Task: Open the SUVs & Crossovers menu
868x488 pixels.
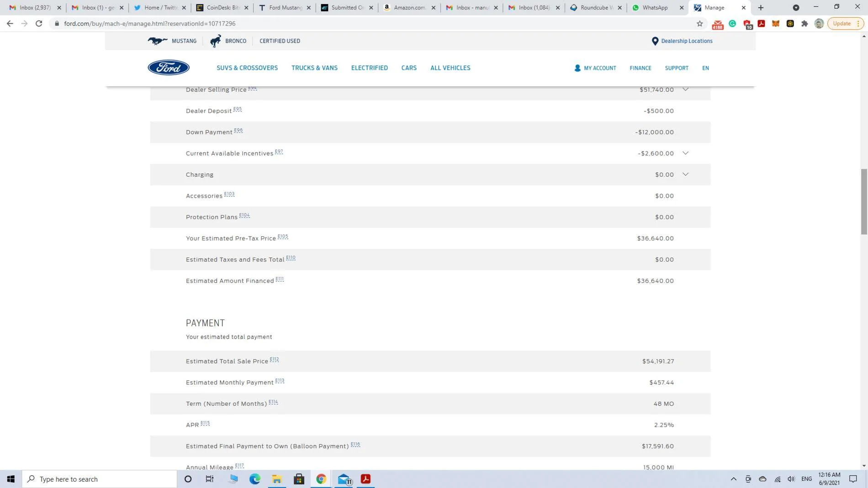Action: pos(247,68)
